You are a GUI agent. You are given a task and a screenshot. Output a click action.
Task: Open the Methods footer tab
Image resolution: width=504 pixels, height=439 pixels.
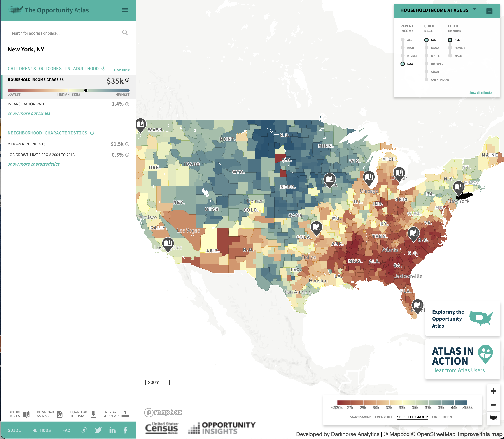(42, 430)
